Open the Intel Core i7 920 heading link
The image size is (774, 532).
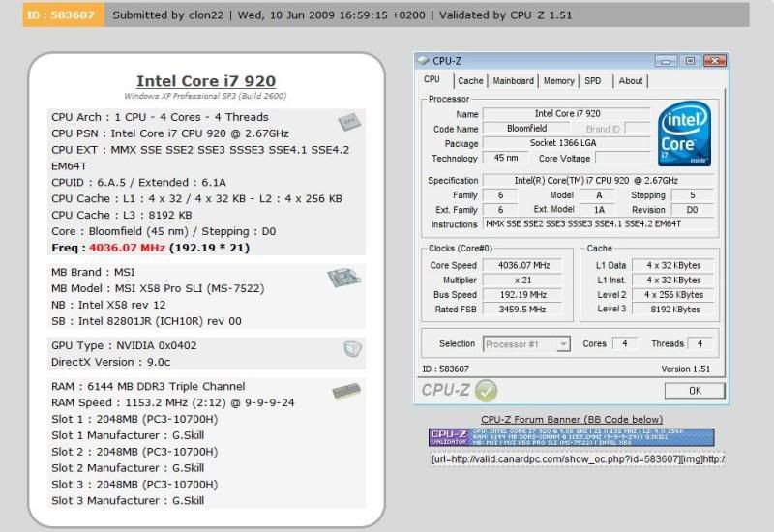[206, 81]
